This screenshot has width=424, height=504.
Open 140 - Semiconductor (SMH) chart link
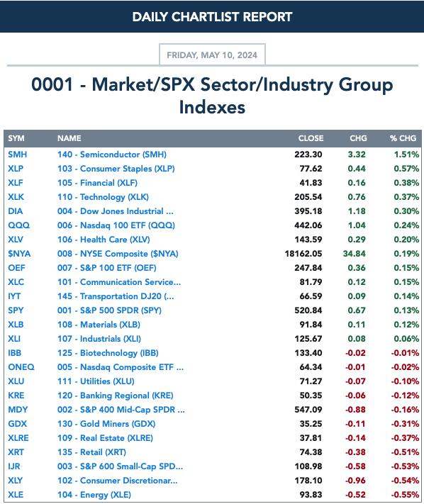[x=112, y=155]
